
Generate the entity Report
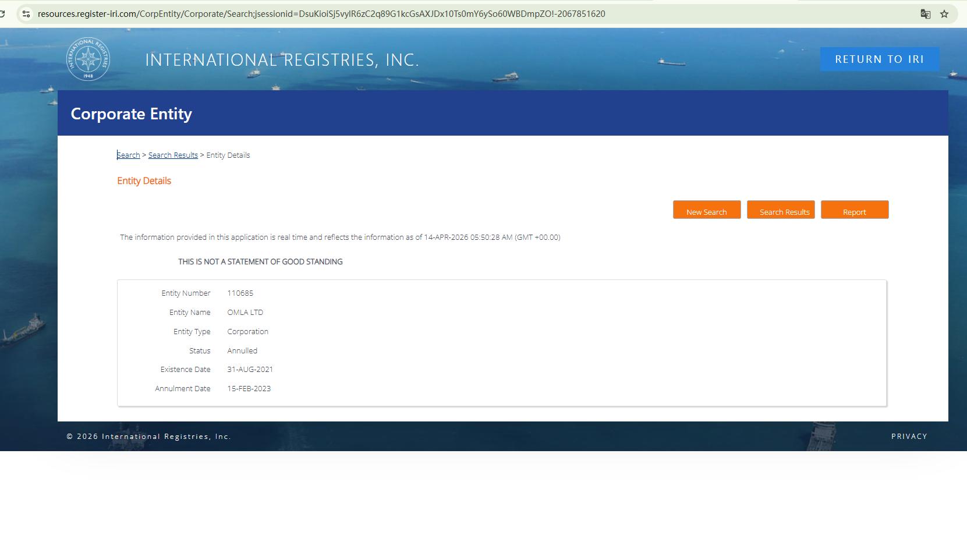[855, 210]
